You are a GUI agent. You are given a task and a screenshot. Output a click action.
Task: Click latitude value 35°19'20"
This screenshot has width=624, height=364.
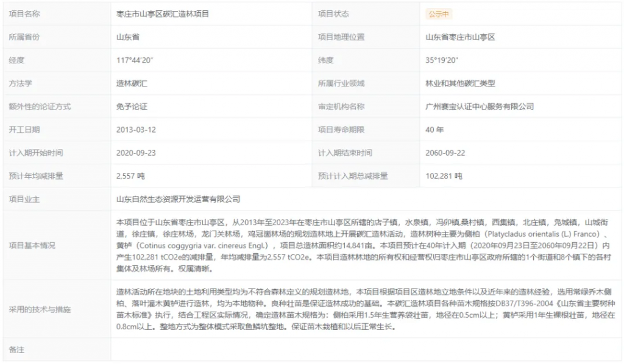441,60
